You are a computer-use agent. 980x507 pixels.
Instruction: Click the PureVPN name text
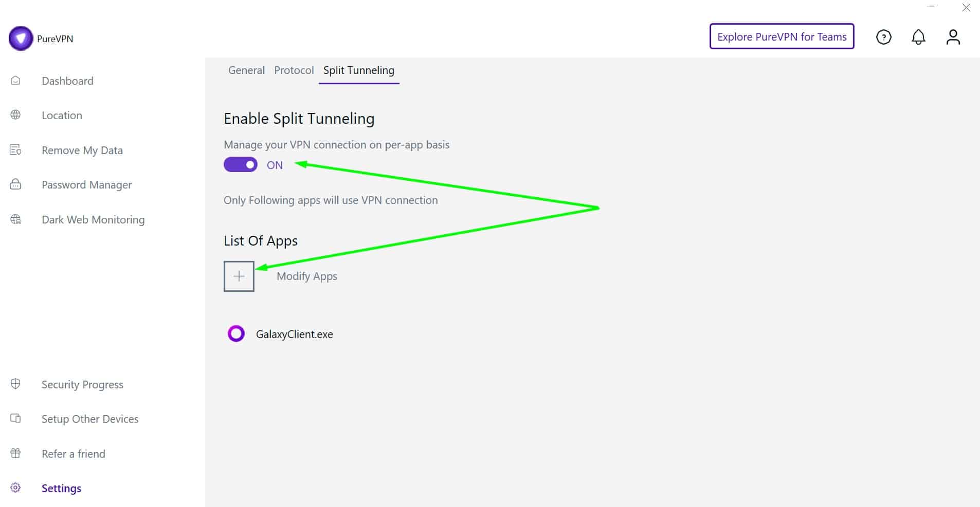point(55,39)
